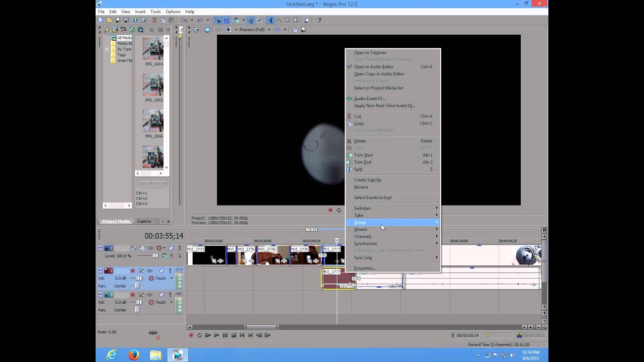The height and width of the screenshot is (362, 644).
Task: Switch to the Project Media tab
Action: 116,221
